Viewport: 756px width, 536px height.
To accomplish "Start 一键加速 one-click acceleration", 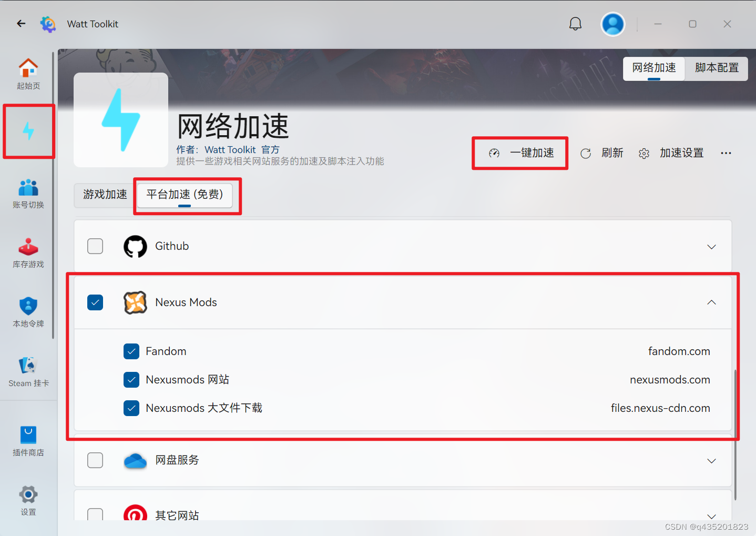I will (x=521, y=153).
